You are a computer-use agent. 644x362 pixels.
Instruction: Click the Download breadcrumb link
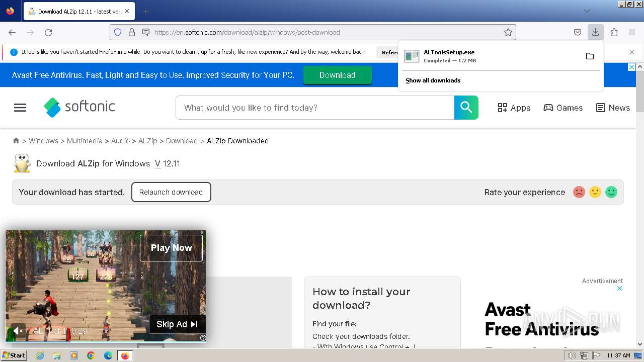pyautogui.click(x=182, y=141)
